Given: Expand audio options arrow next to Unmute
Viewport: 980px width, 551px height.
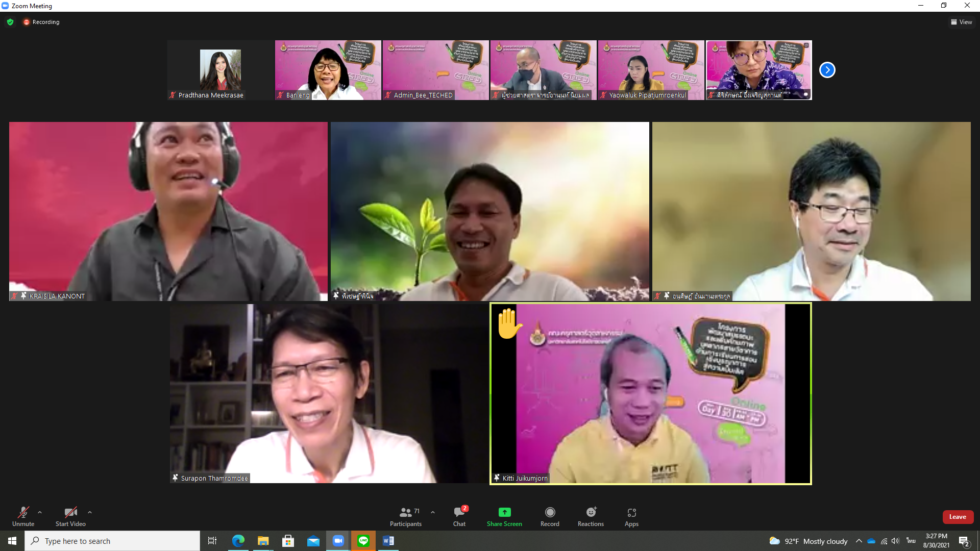Looking at the screenshot, I should [40, 512].
